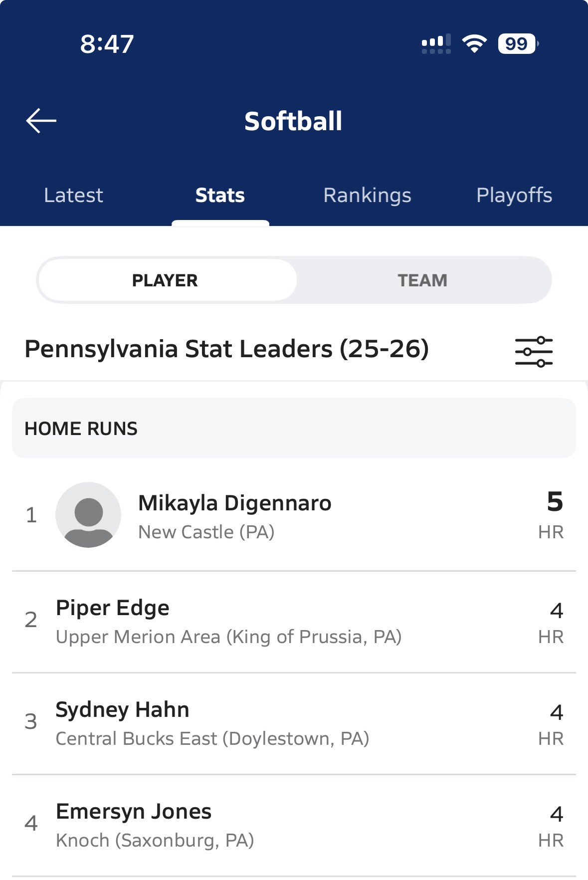The image size is (588, 880).
Task: Open the stat filters slider icon
Action: point(534,352)
